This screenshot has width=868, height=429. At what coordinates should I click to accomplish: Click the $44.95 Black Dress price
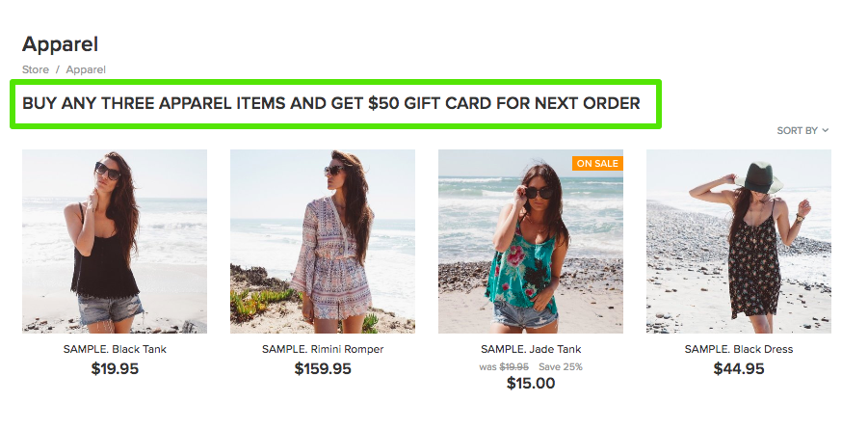click(739, 368)
